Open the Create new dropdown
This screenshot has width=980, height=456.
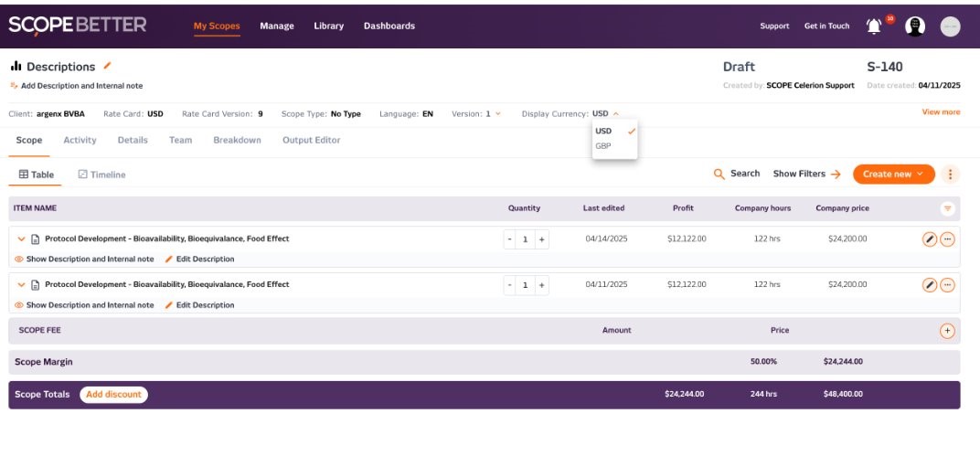(894, 175)
